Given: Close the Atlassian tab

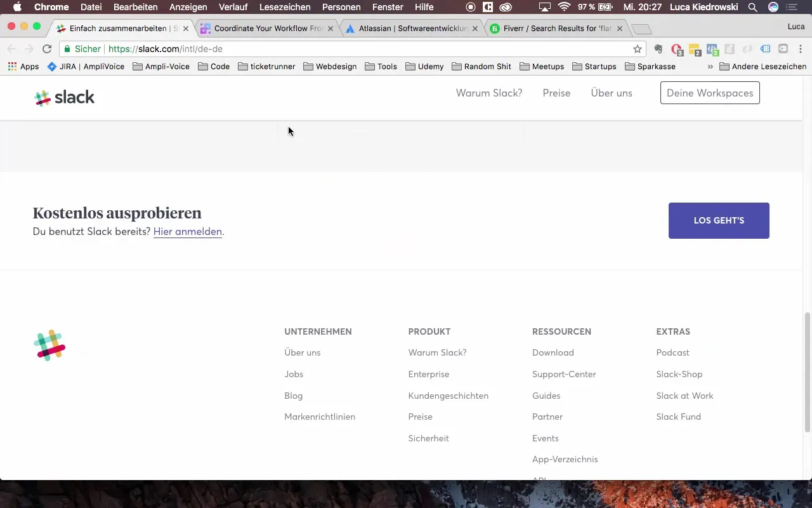Looking at the screenshot, I should coord(475,29).
